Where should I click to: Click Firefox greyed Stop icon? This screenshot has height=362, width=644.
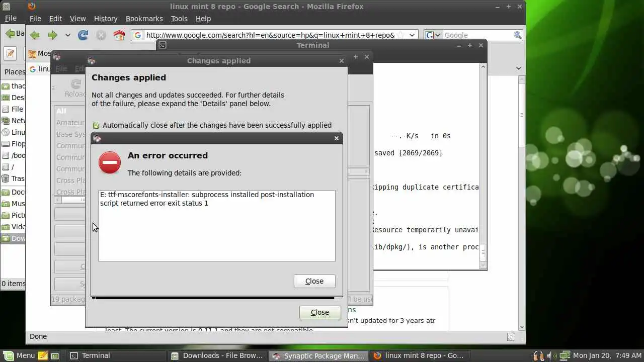point(101,35)
